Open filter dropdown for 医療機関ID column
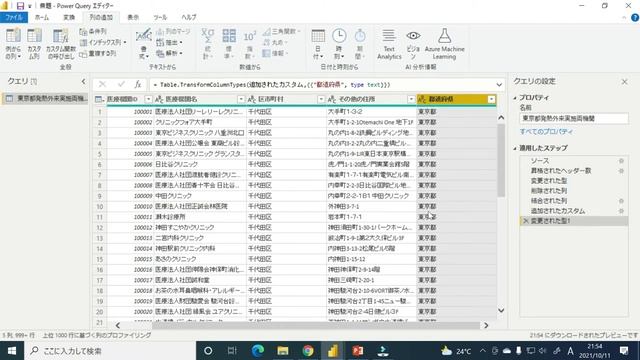The height and width of the screenshot is (360, 640). [148, 99]
